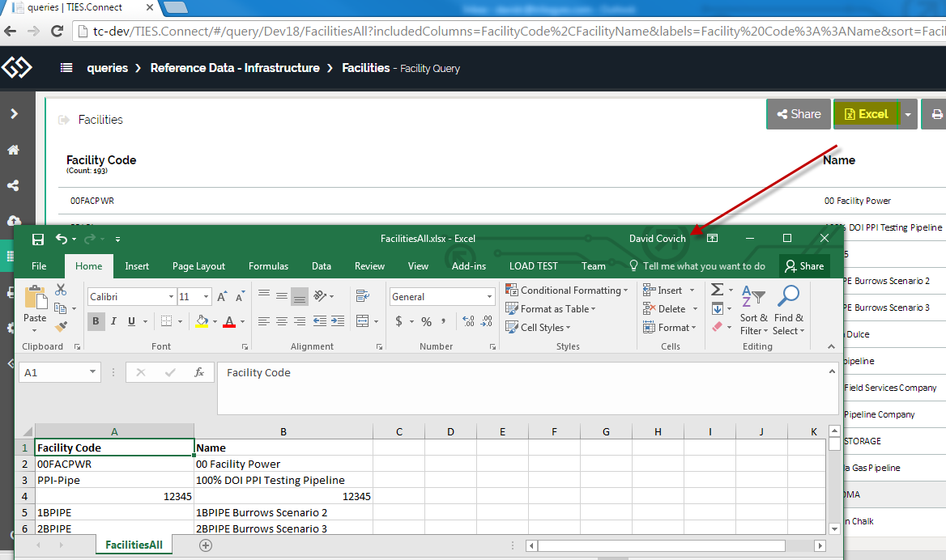The image size is (946, 560).
Task: Open the Formulas ribbon tab
Action: pyautogui.click(x=268, y=265)
